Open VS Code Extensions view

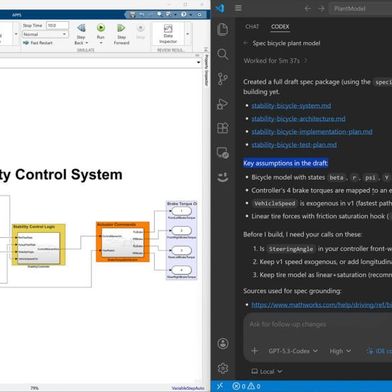(x=223, y=128)
